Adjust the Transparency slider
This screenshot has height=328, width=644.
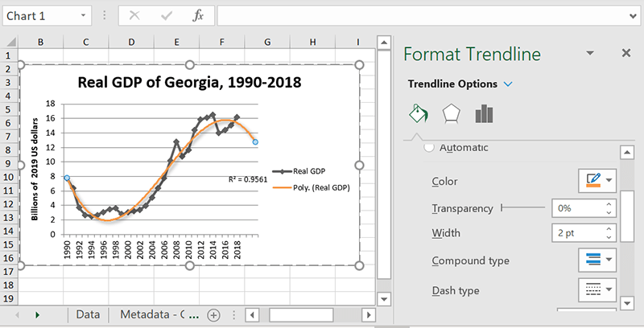(x=522, y=208)
